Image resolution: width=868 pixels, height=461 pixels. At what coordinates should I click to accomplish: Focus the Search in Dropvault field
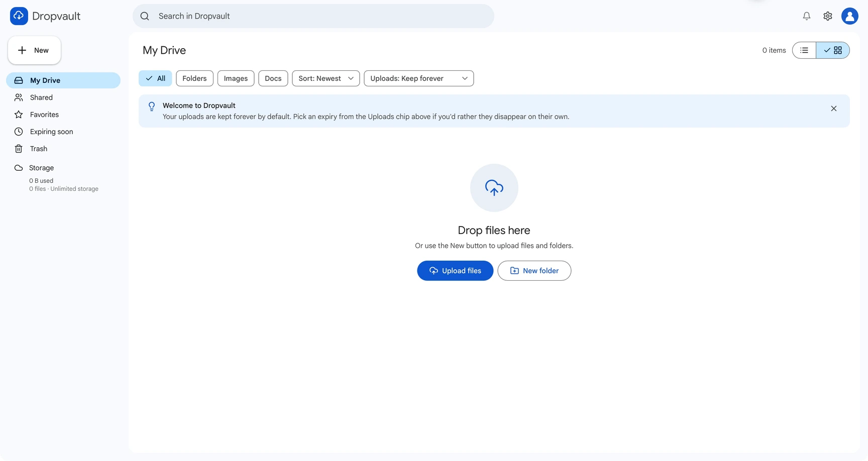coord(313,16)
